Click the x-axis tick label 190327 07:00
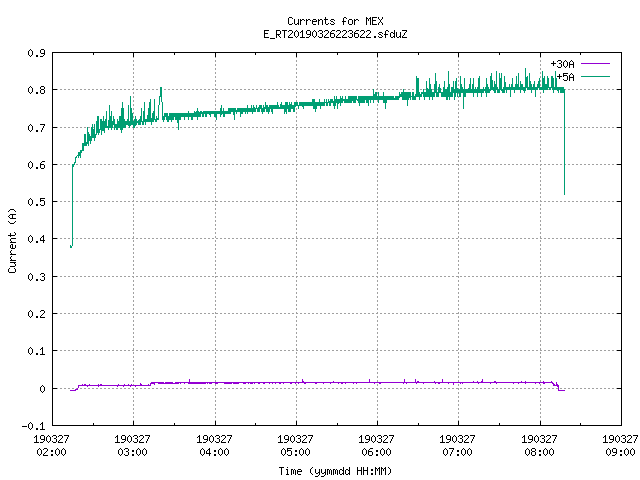Image resolution: width=640 pixels, height=480 pixels. tap(458, 445)
